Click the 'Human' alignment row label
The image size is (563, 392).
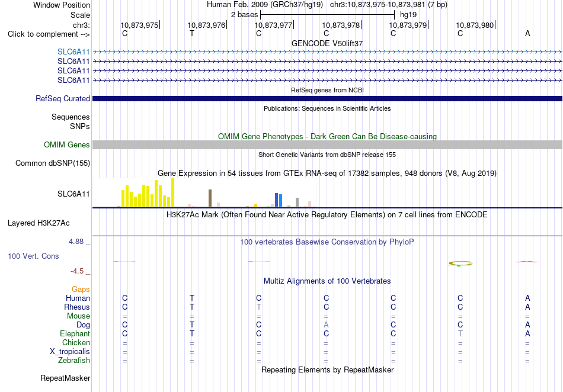[x=78, y=298]
